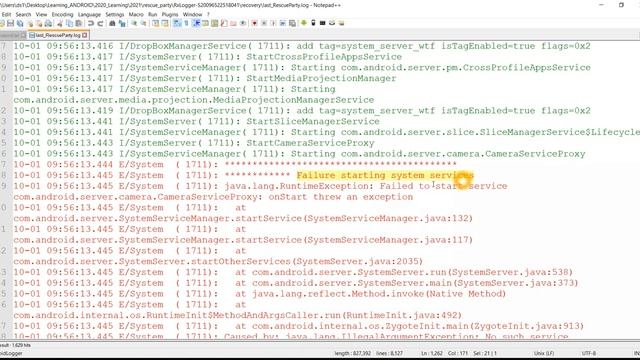The image size is (640, 360).
Task: Start macro recording with red record icon
Action: pyautogui.click(x=254, y=23)
